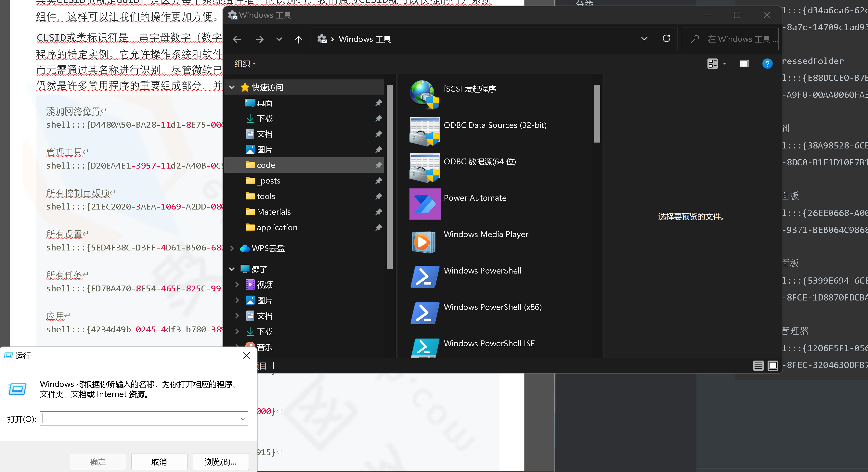The height and width of the screenshot is (472, 868).
Task: Collapse the 快速访问 tree node
Action: pos(232,88)
